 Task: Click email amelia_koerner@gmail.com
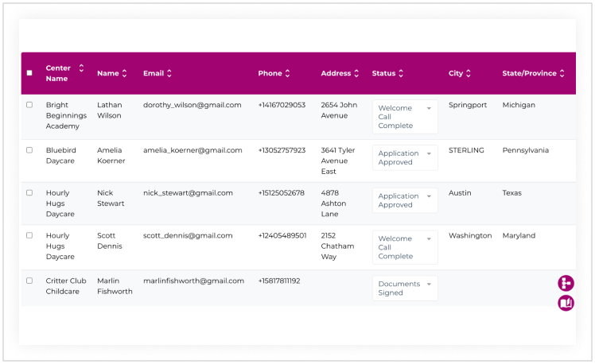tap(192, 150)
